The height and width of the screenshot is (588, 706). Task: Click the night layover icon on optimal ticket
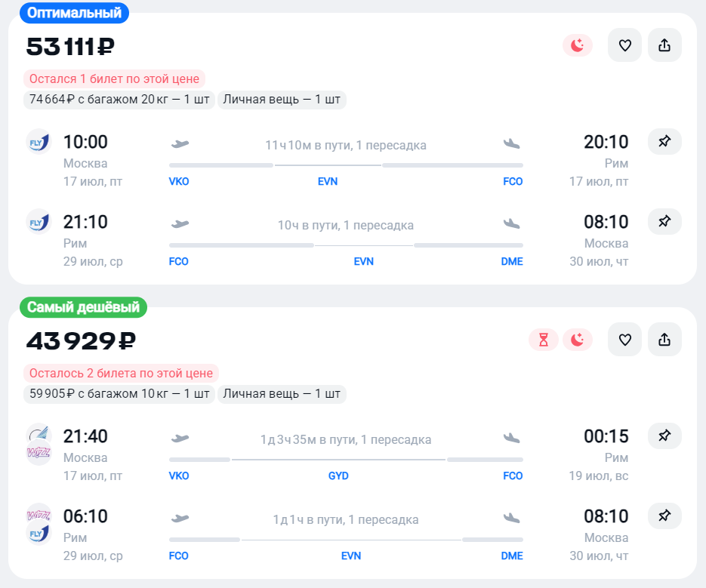click(578, 45)
